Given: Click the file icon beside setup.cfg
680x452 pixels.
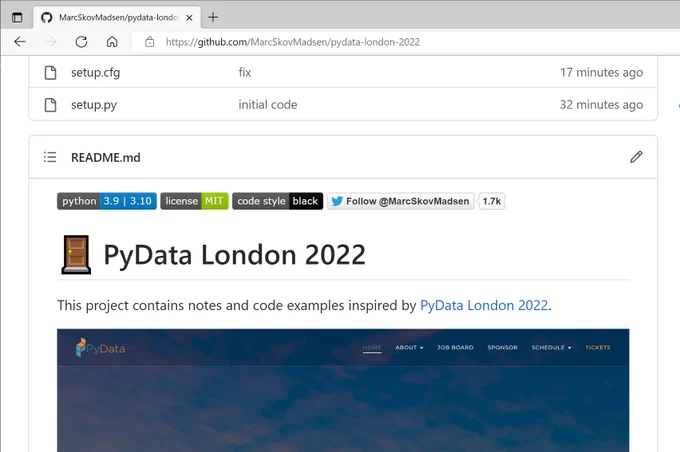Looking at the screenshot, I should (50, 72).
